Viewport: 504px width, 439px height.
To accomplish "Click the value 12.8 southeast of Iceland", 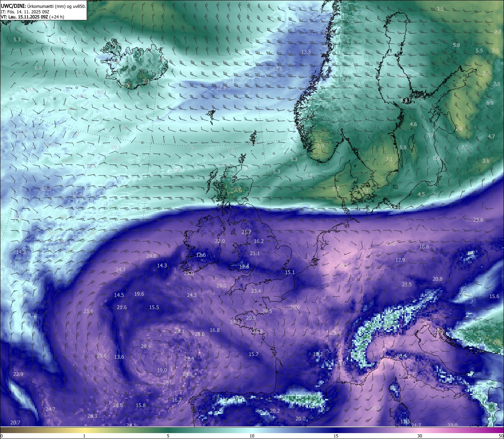I will [221, 88].
